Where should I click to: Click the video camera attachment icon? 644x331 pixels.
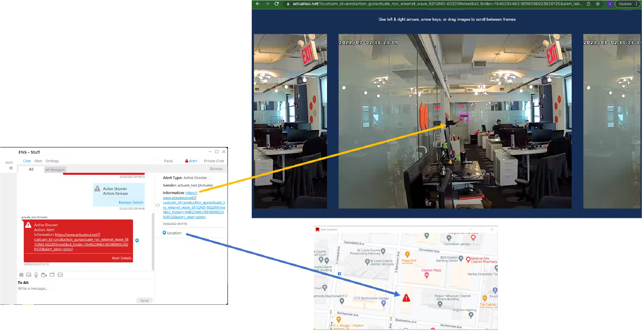(44, 274)
